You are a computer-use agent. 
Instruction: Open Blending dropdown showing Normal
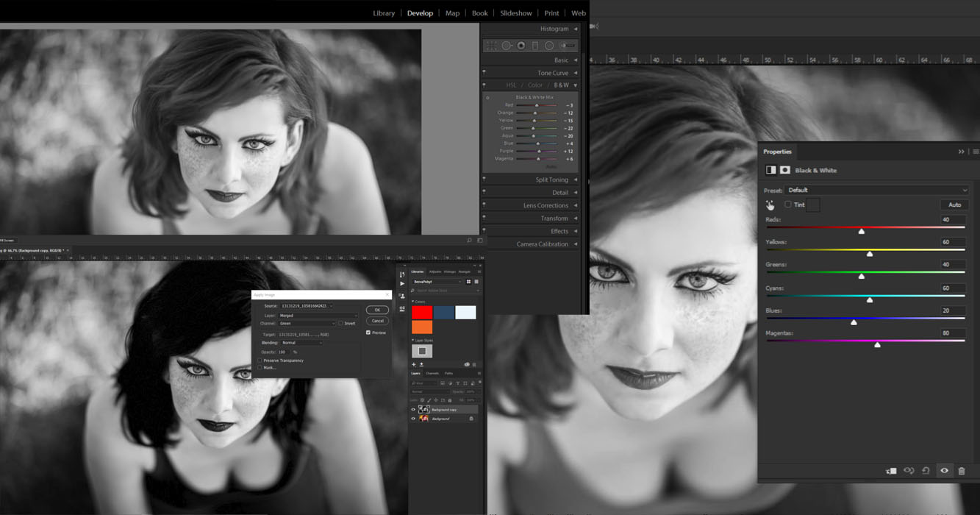click(x=301, y=343)
